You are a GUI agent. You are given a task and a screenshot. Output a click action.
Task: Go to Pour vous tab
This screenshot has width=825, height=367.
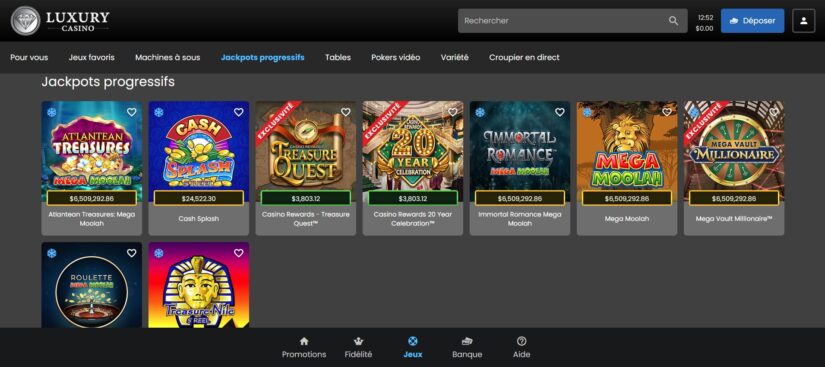coord(29,57)
